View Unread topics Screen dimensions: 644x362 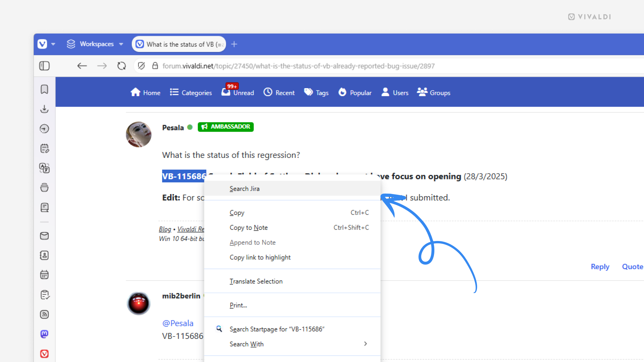click(238, 92)
